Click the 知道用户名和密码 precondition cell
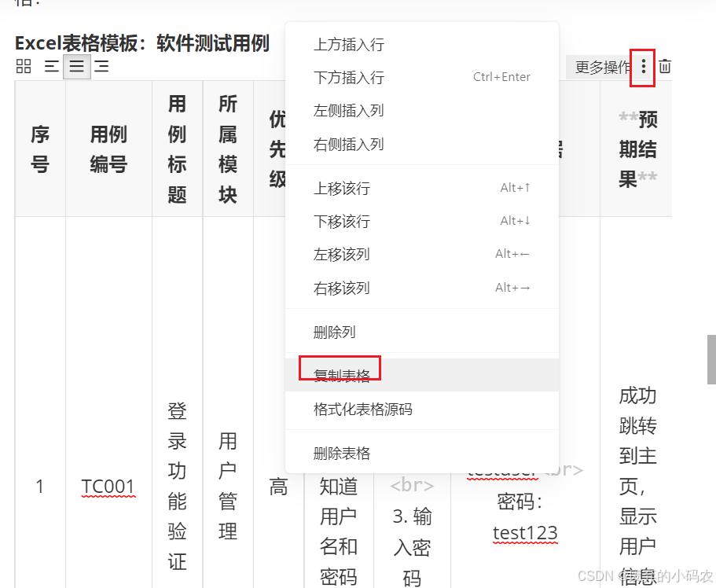Image resolution: width=716 pixels, height=588 pixels. pyautogui.click(x=339, y=530)
